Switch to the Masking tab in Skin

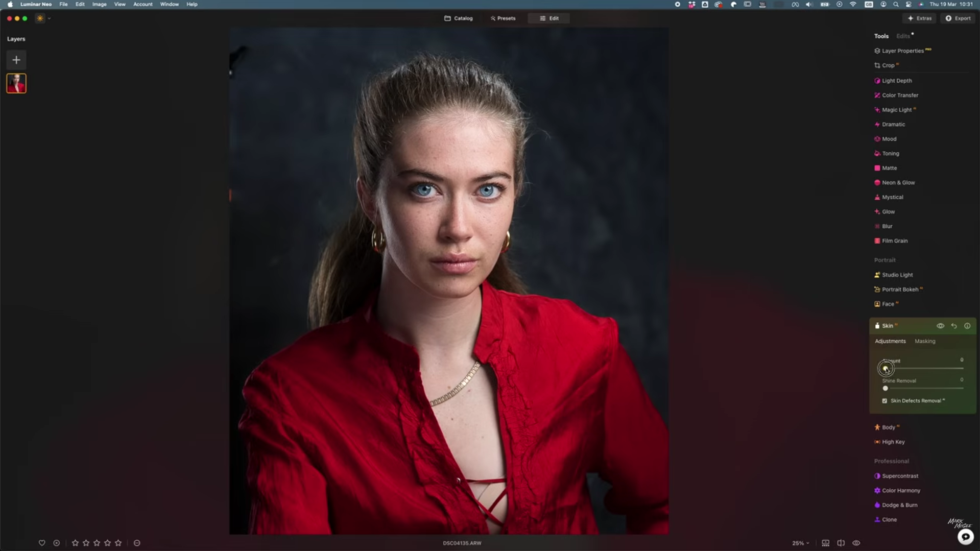click(x=925, y=341)
